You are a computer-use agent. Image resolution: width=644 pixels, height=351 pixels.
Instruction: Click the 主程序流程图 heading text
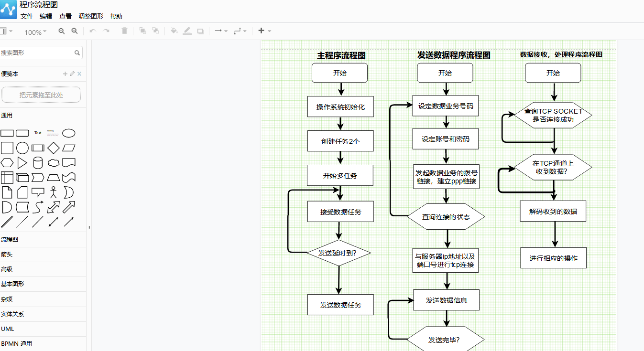[341, 56]
